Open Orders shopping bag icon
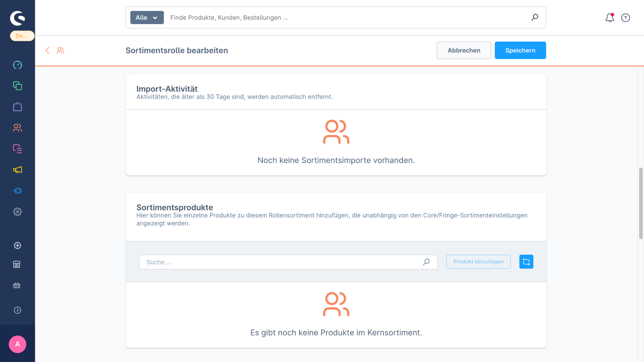Image resolution: width=644 pixels, height=362 pixels. click(17, 107)
